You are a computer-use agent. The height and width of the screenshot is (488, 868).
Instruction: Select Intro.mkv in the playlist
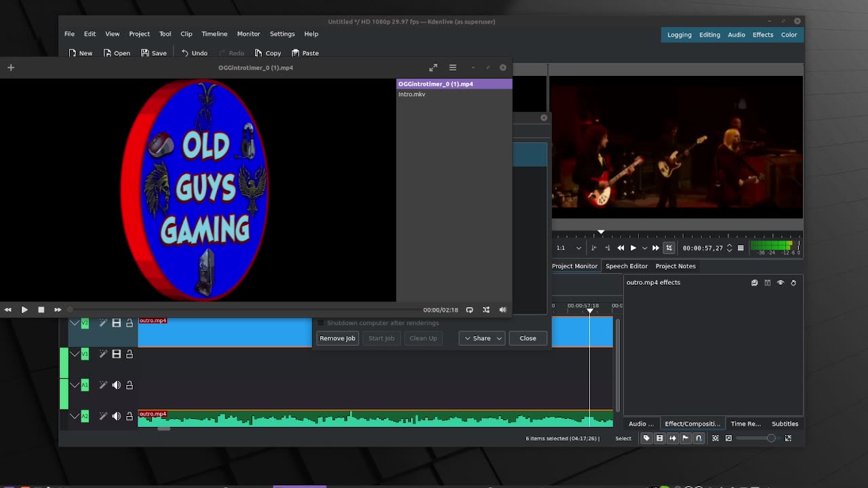click(x=454, y=94)
